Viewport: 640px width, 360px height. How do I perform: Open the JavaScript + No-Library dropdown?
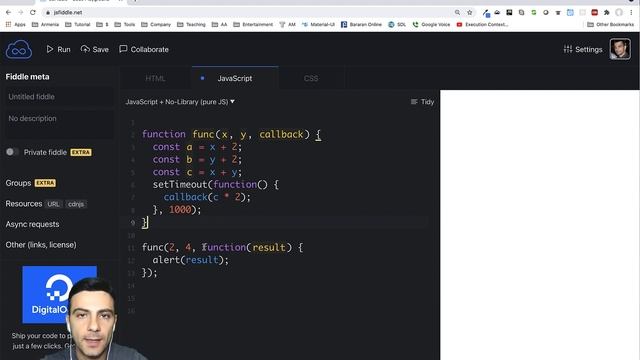180,102
